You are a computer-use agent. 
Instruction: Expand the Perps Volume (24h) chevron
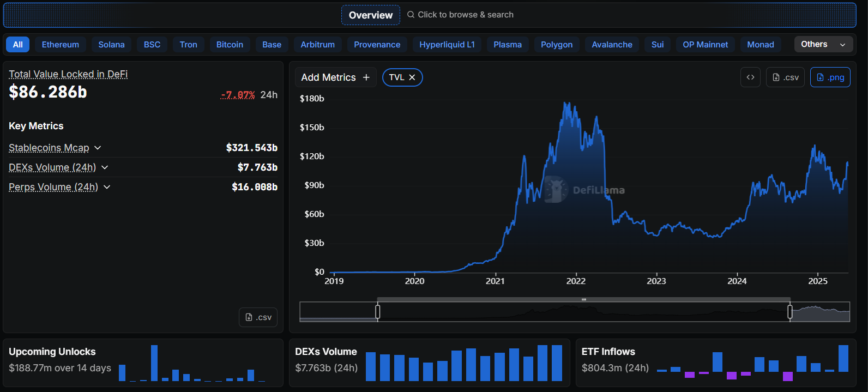pyautogui.click(x=107, y=187)
